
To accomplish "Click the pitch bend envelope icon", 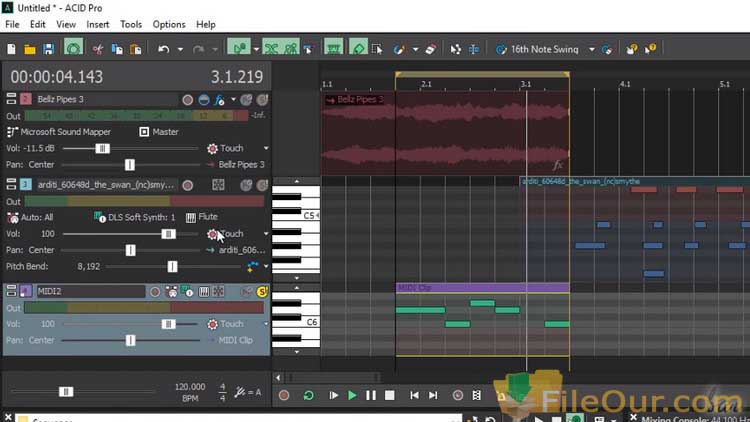I will point(252,267).
